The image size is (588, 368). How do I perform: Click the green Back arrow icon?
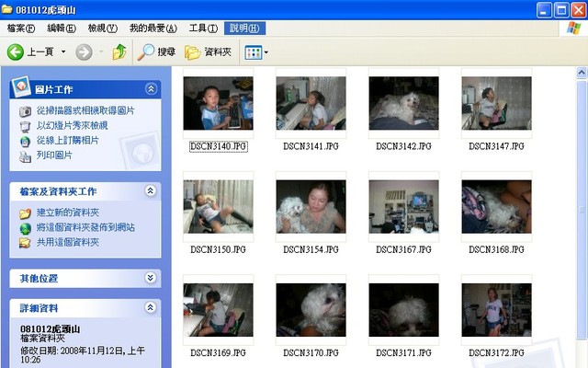pos(16,52)
